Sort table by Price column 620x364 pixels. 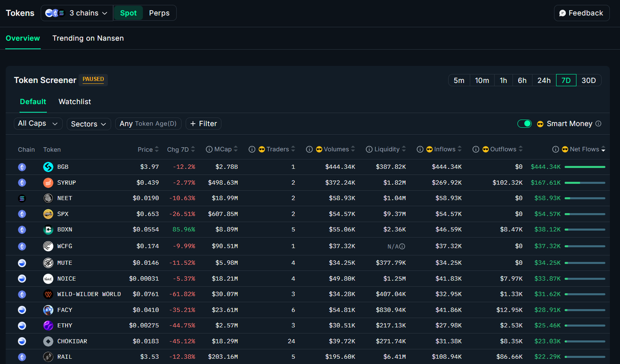[x=149, y=149]
